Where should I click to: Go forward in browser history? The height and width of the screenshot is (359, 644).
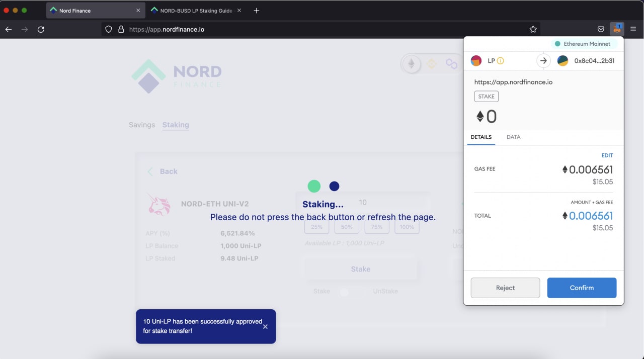[25, 29]
